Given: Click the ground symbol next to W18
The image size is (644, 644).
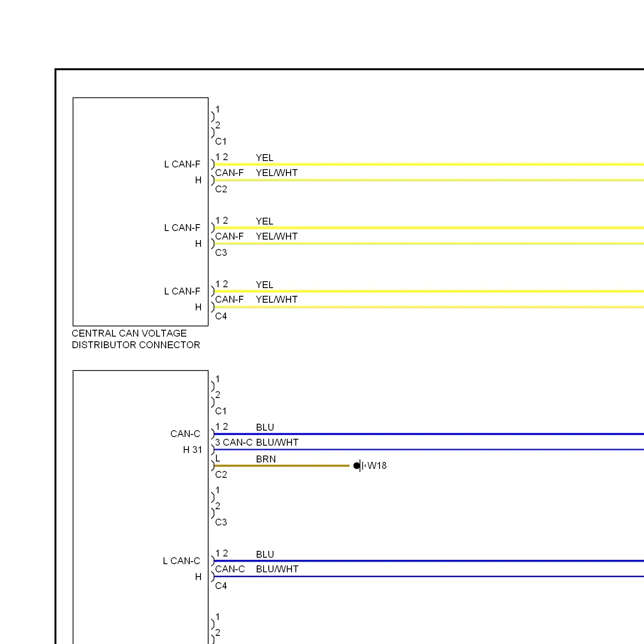Looking at the screenshot, I should click(x=359, y=465).
